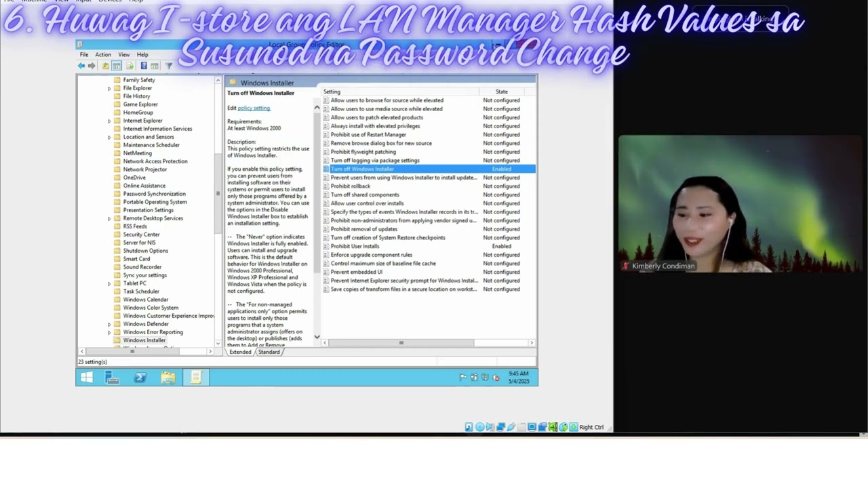Viewport: 868px width, 488px height.
Task: Click the Windows Installer folder header icon
Action: [233, 83]
